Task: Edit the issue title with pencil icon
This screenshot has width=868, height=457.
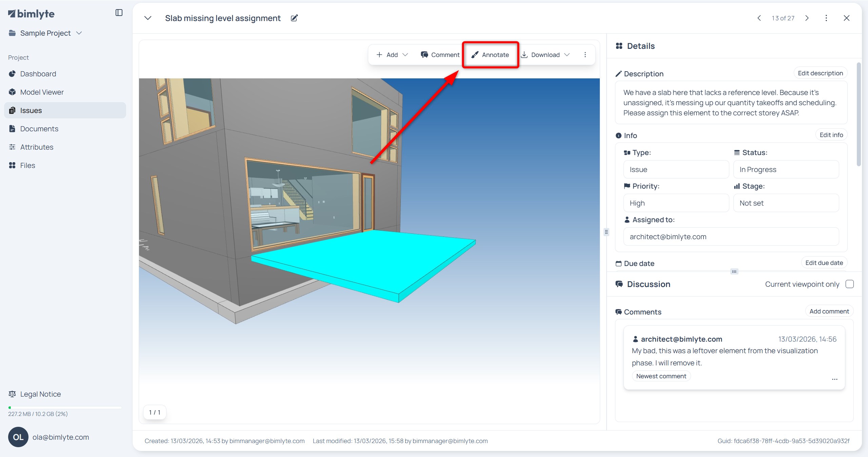Action: (294, 18)
